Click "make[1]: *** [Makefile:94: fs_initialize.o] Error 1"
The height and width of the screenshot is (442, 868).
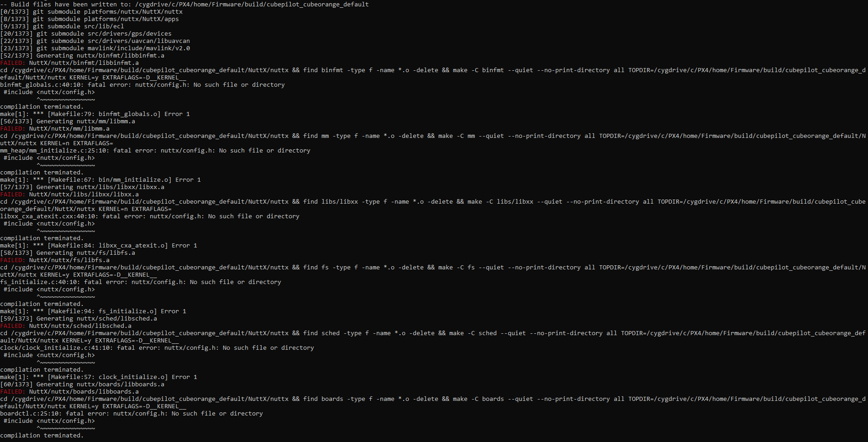pos(93,311)
